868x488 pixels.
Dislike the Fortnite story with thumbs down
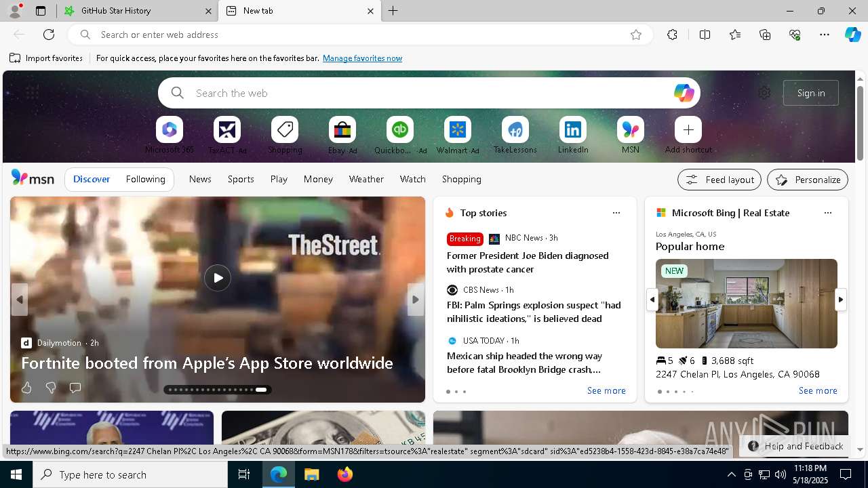(51, 388)
